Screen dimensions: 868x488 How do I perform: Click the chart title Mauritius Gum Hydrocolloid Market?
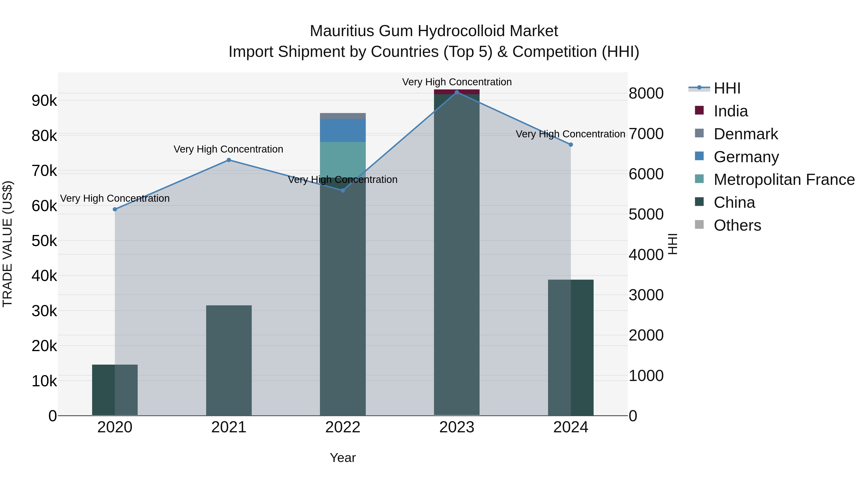[x=434, y=31]
